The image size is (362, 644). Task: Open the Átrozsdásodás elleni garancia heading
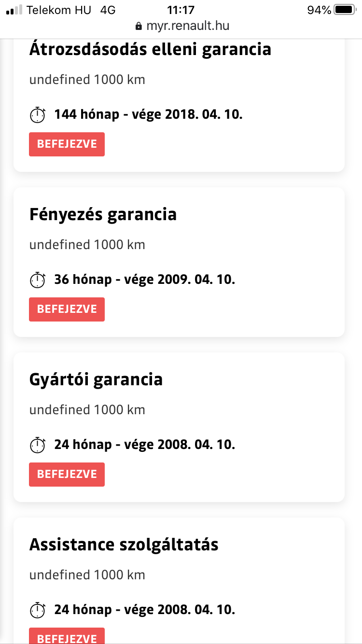coord(150,49)
